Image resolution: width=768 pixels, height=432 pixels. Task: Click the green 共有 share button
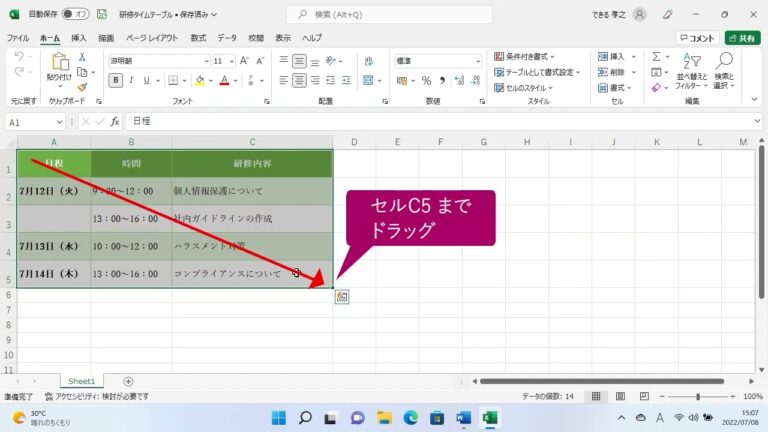pyautogui.click(x=743, y=38)
